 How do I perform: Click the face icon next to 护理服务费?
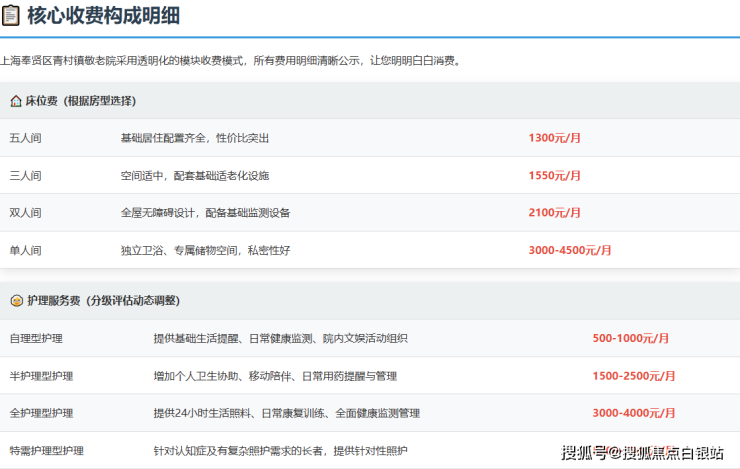coord(15,300)
